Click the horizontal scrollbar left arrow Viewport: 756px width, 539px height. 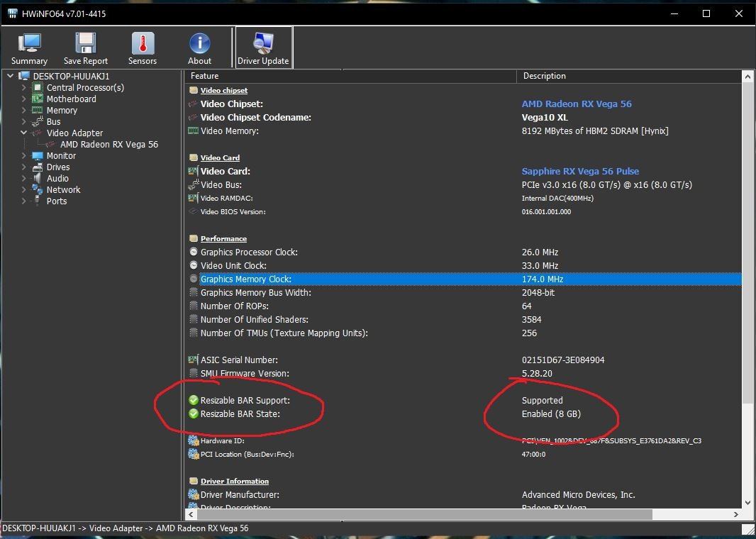coord(191,514)
